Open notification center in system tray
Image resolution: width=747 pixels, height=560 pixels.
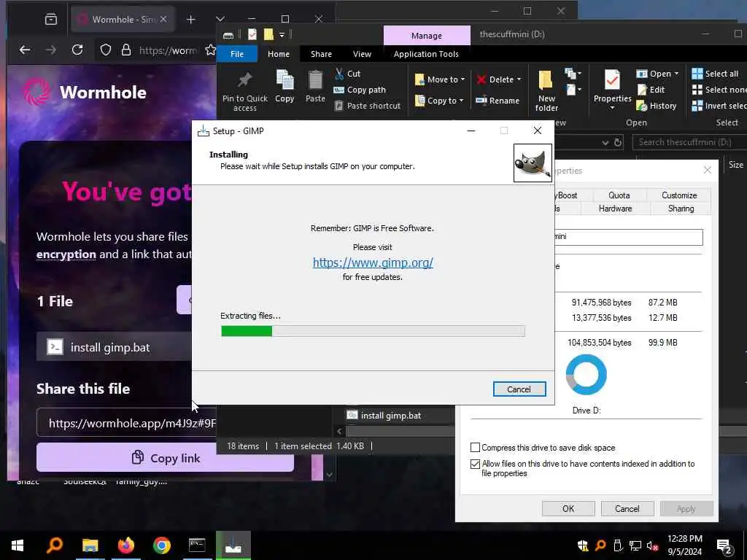tap(724, 546)
